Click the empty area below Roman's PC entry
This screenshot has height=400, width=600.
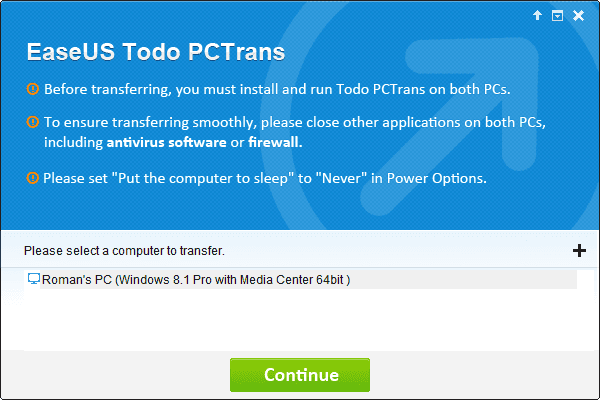point(300,320)
